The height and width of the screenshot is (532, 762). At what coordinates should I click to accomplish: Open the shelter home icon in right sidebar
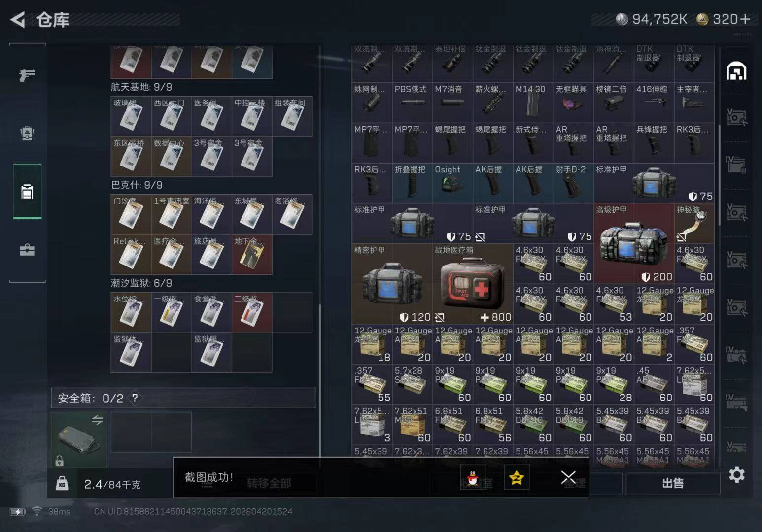[736, 71]
